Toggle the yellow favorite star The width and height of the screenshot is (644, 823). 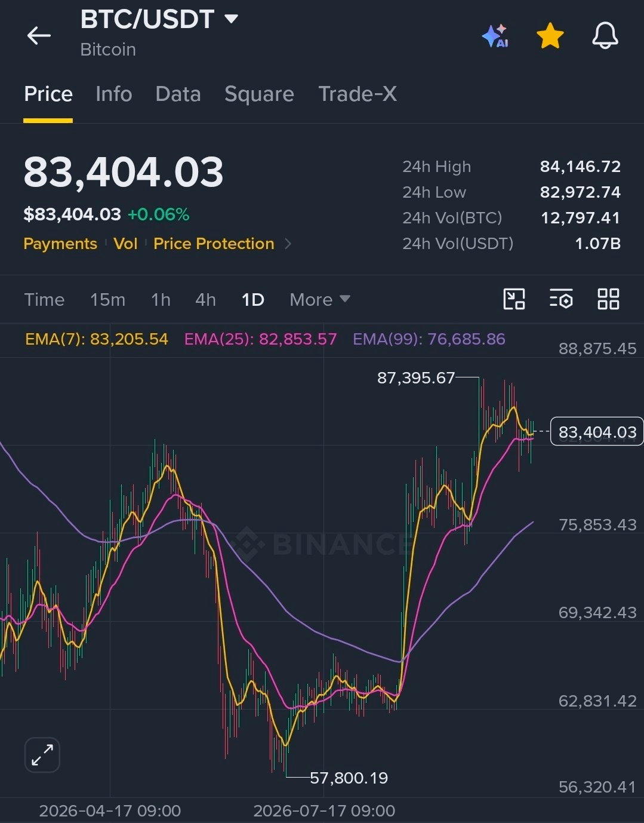[x=550, y=36]
